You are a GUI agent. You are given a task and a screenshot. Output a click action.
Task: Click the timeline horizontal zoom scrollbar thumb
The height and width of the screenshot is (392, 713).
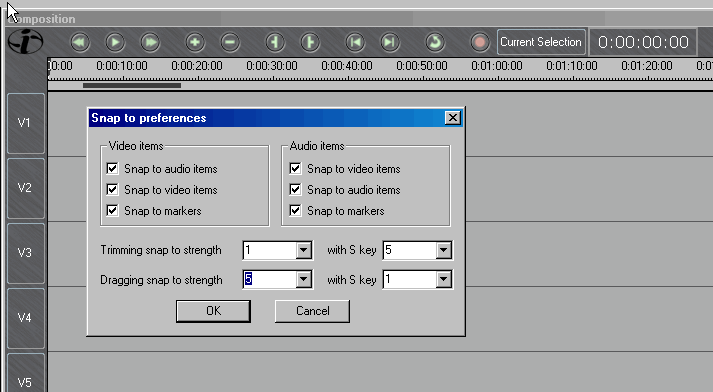tap(132, 85)
